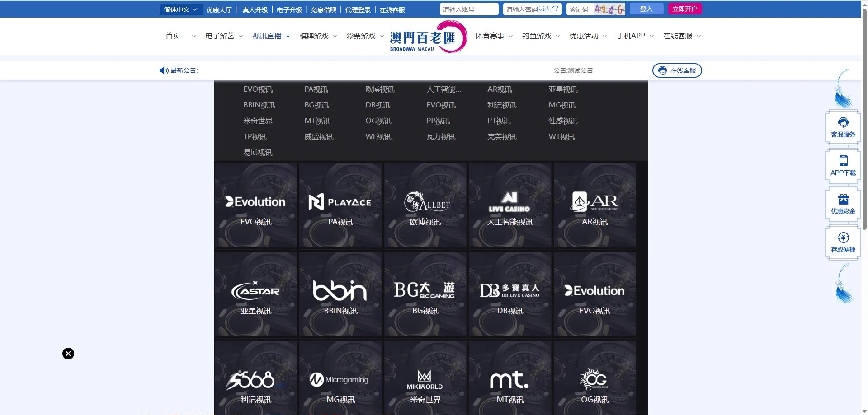Click the MIKIWORLD 米奇世界 thumbnail

tap(425, 382)
